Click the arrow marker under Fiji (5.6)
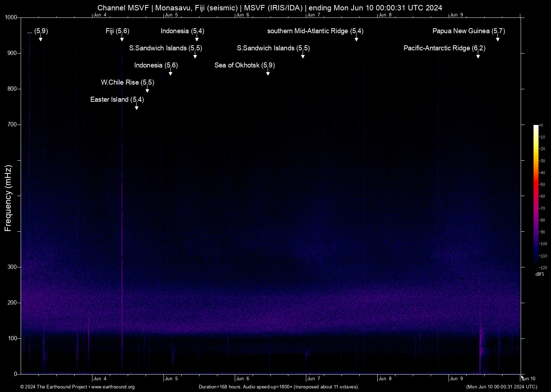The width and height of the screenshot is (551, 392). [122, 39]
